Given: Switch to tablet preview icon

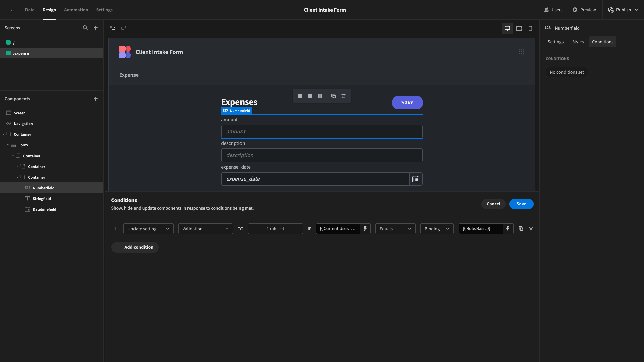Looking at the screenshot, I should pos(519,28).
